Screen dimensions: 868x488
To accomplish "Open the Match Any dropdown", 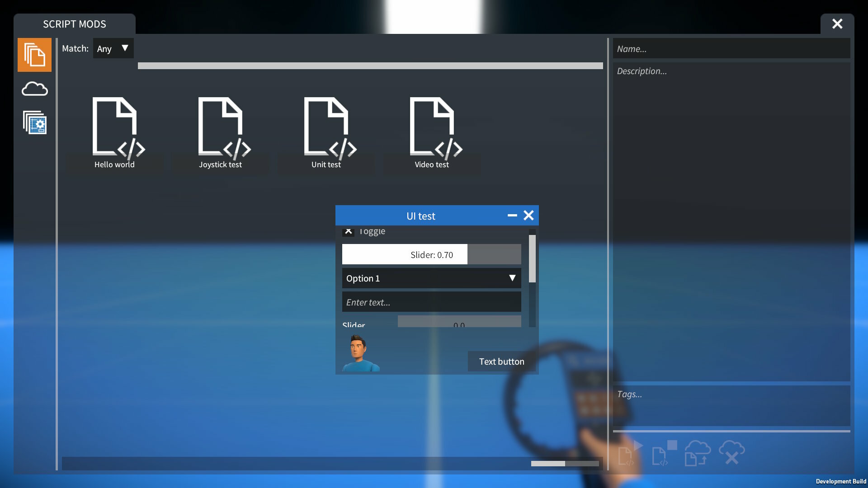I will [113, 48].
